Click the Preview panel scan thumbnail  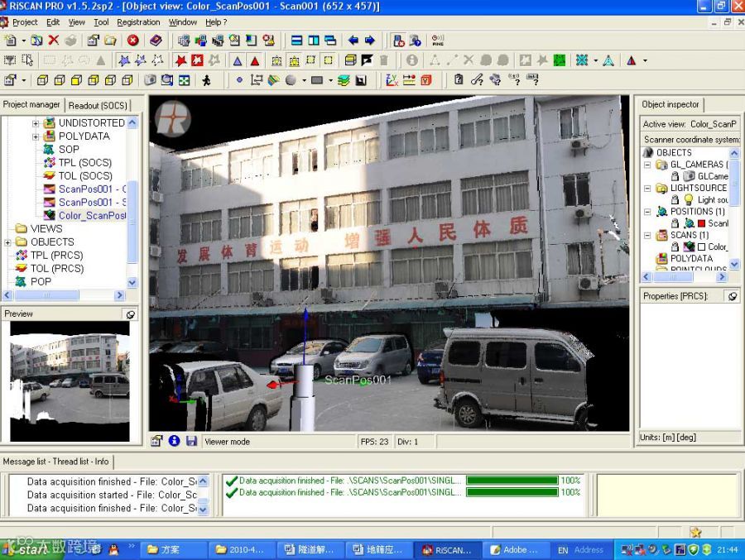[x=70, y=381]
